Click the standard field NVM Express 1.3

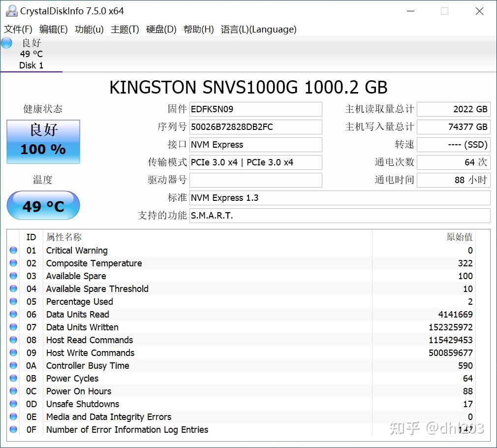pyautogui.click(x=340, y=198)
